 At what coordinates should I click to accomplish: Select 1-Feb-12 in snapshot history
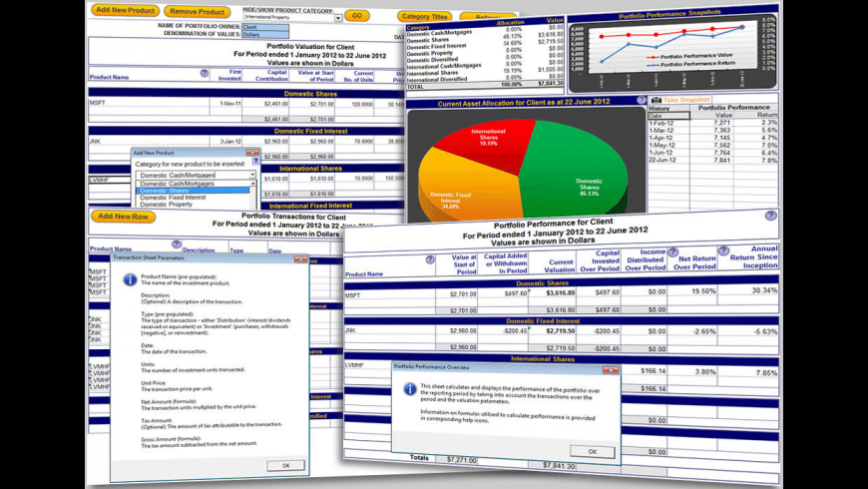660,123
